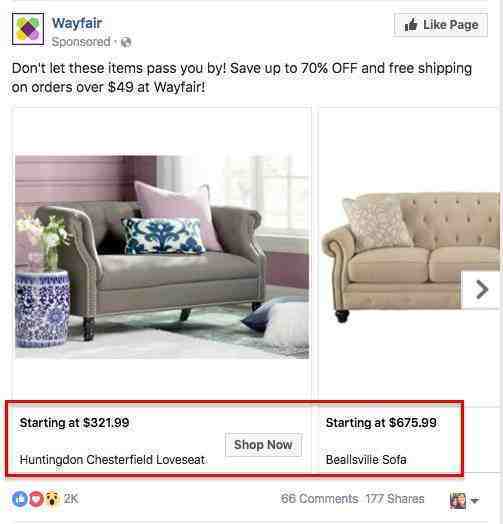Click the red heart Love reaction icon
This screenshot has width=503, height=524.
36,499
